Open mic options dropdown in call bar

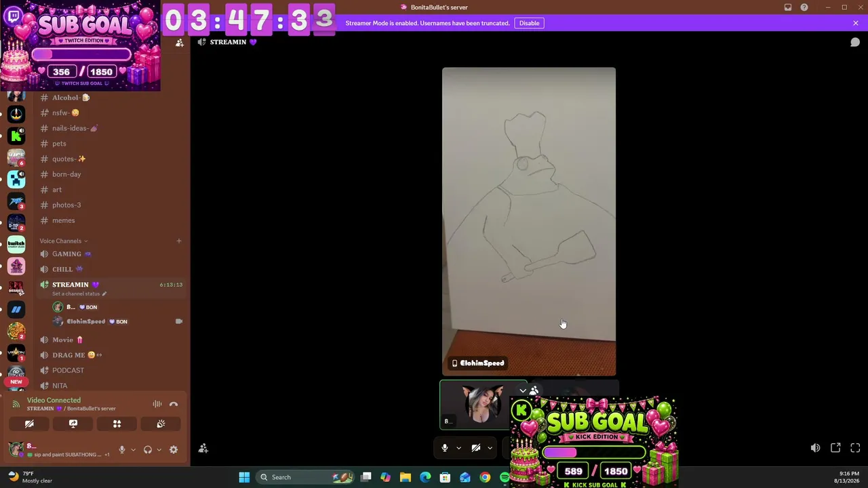coord(458,448)
